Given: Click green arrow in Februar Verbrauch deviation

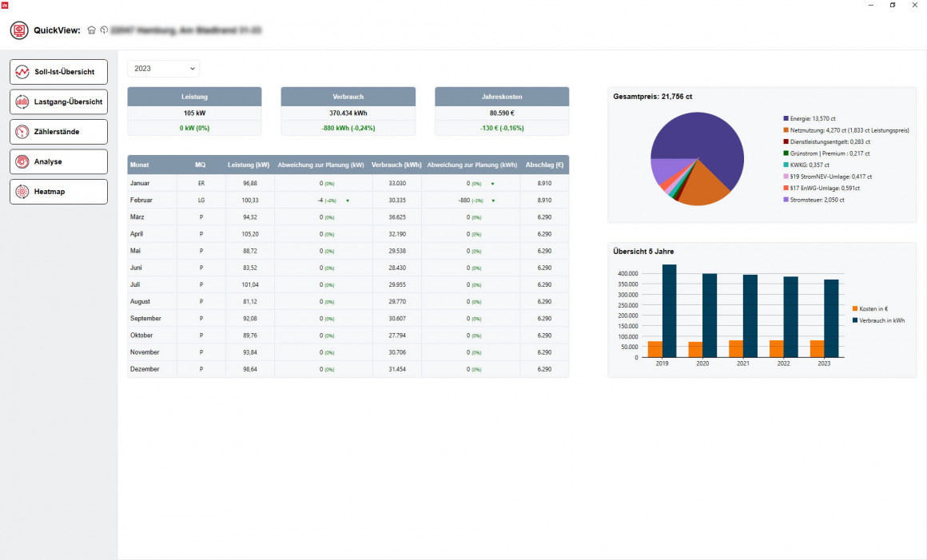Looking at the screenshot, I should click(493, 201).
